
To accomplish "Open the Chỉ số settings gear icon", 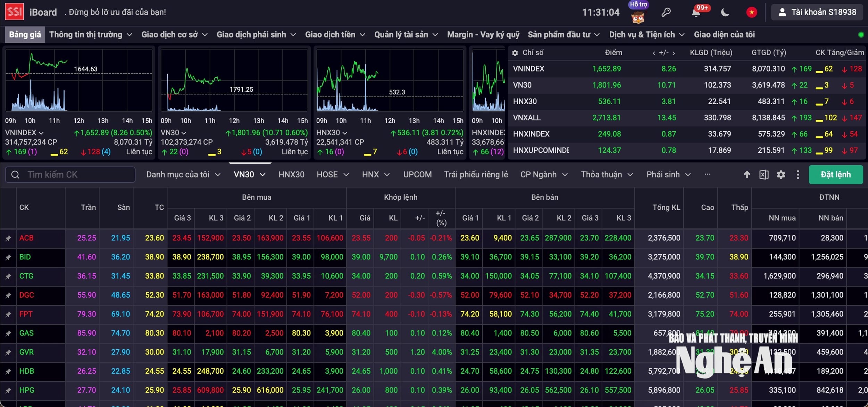I will click(515, 53).
